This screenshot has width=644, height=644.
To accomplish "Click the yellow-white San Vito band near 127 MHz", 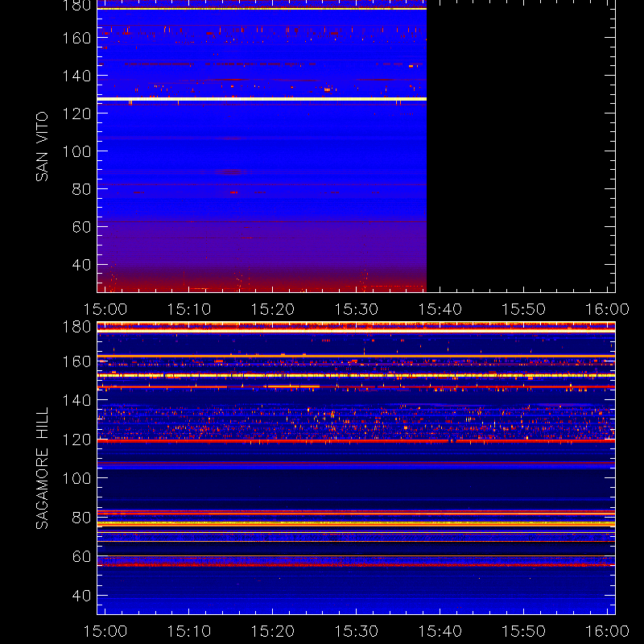I will (x=262, y=99).
